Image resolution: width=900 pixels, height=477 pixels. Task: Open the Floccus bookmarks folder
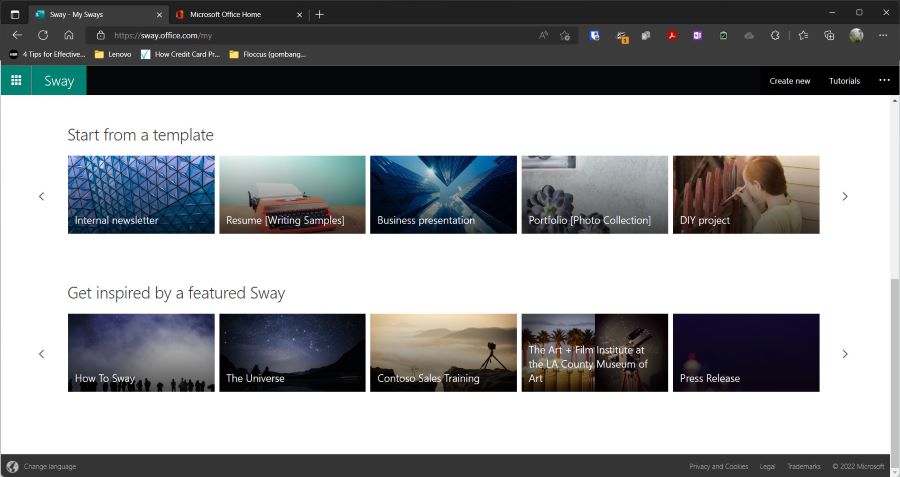pos(267,55)
